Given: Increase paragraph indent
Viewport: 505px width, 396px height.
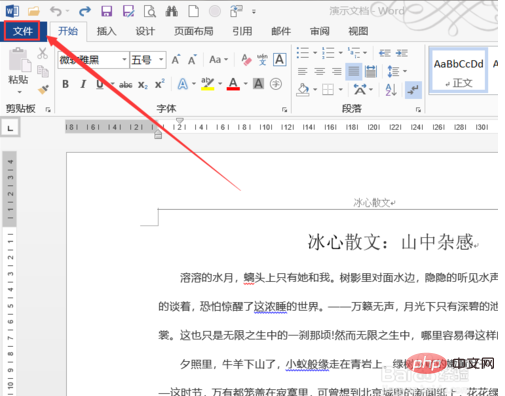Looking at the screenshot, I should point(402,53).
